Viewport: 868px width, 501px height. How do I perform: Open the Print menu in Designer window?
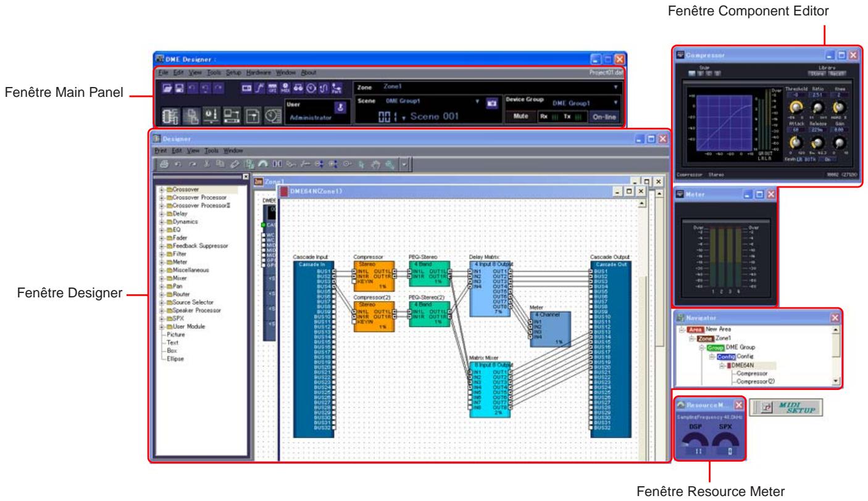coord(160,150)
